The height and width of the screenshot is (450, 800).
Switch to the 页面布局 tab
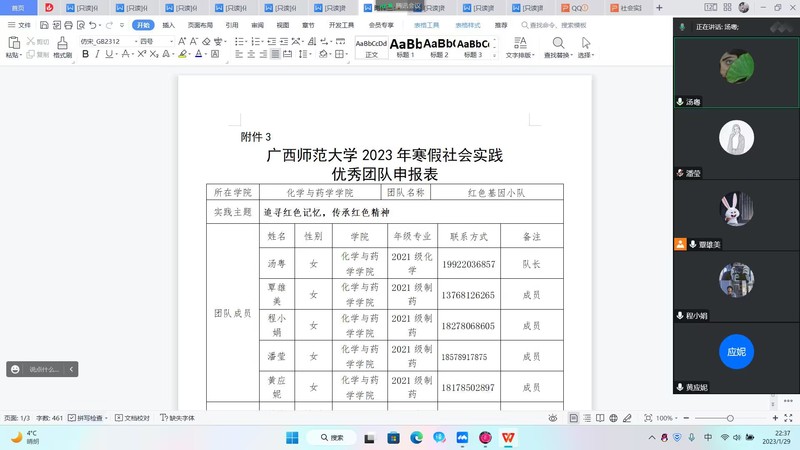[x=200, y=25]
